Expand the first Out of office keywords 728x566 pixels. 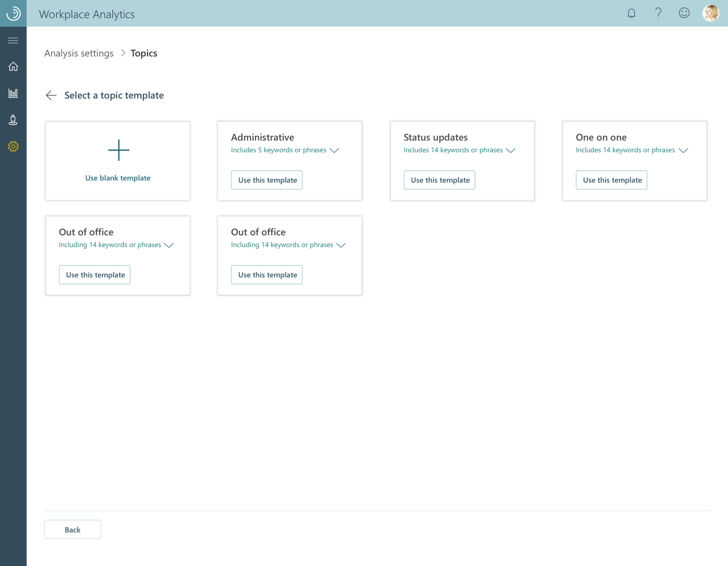(x=169, y=245)
